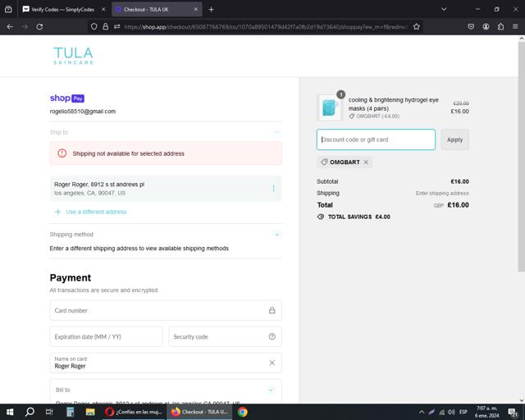Click the card number lock icon
Image resolution: width=525 pixels, height=420 pixels.
click(x=272, y=310)
